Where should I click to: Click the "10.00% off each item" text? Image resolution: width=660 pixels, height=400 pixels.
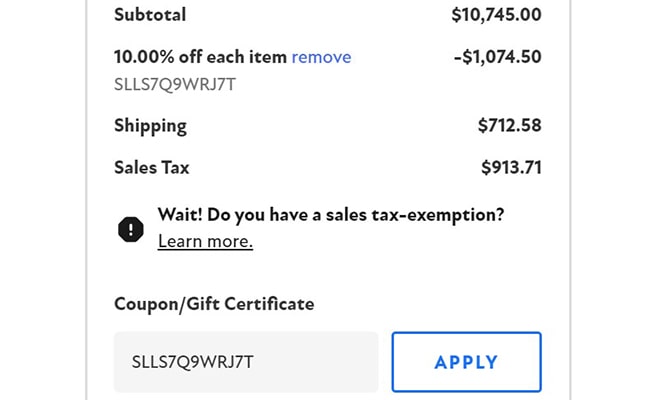(200, 57)
